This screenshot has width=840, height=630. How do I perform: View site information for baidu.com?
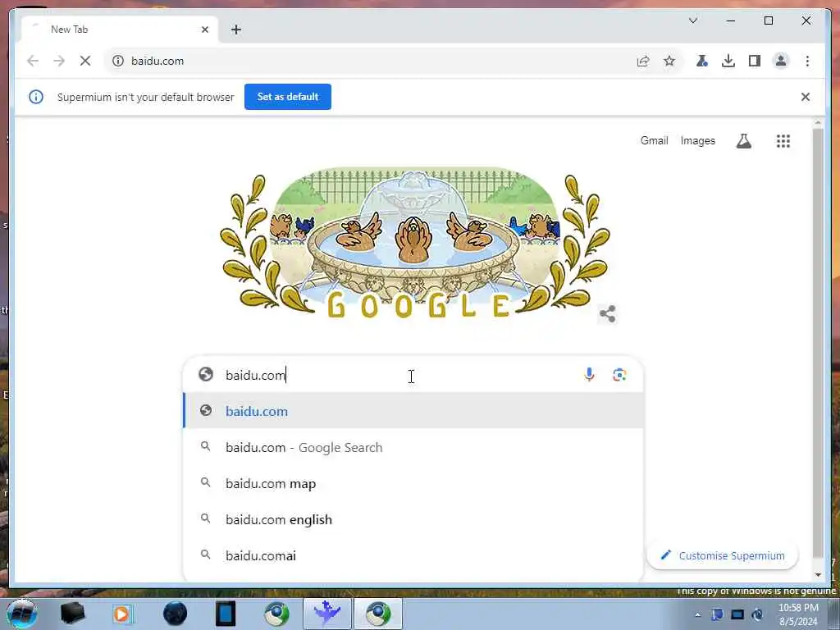(x=118, y=61)
